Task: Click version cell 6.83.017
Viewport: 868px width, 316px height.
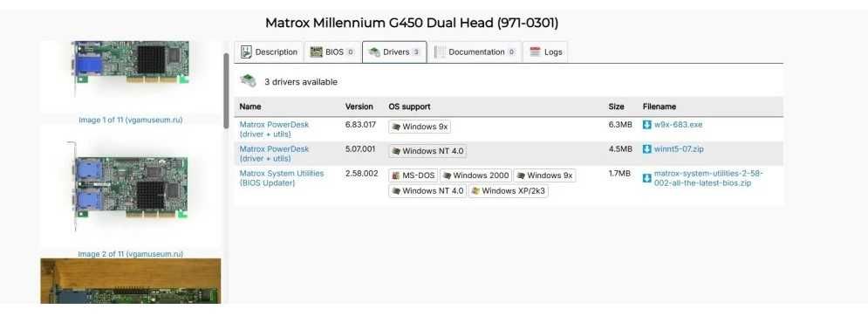Action: 360,125
